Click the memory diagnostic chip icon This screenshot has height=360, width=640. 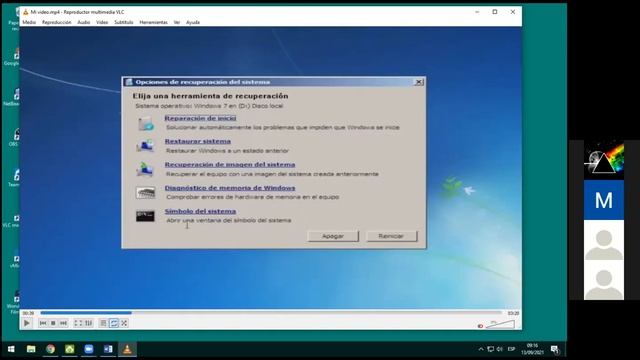pyautogui.click(x=145, y=192)
